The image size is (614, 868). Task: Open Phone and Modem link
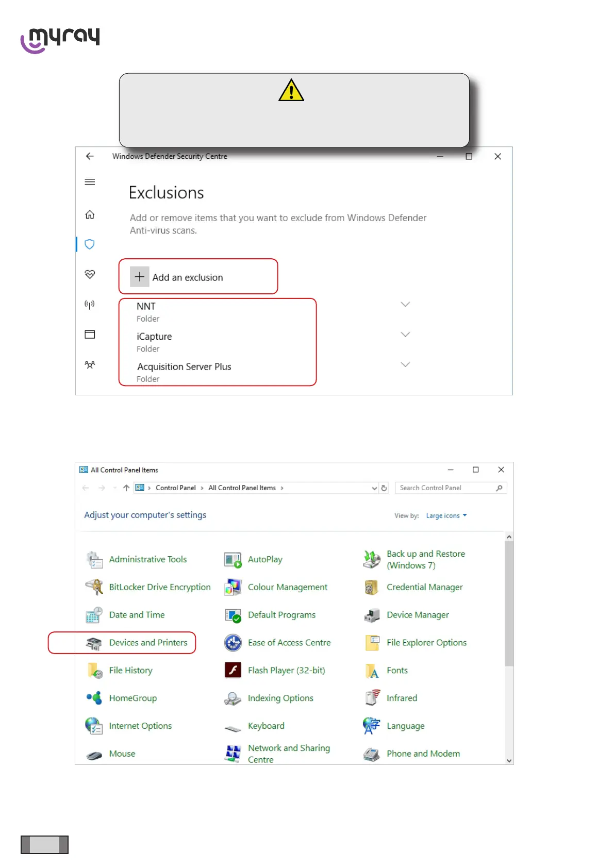coord(423,754)
